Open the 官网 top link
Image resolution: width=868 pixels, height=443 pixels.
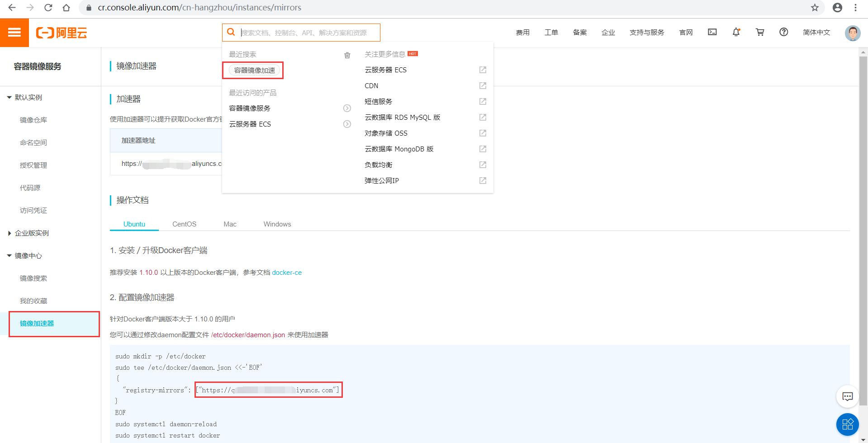pos(686,32)
